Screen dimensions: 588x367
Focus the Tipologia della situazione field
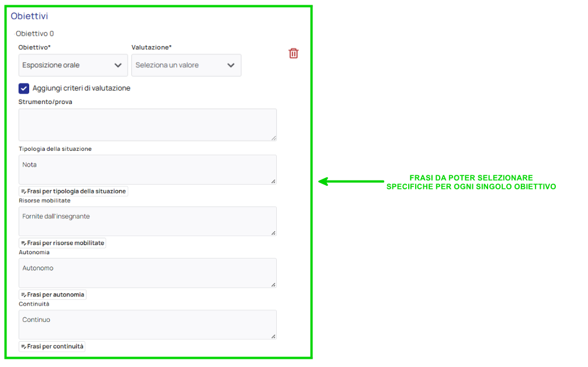click(x=147, y=169)
